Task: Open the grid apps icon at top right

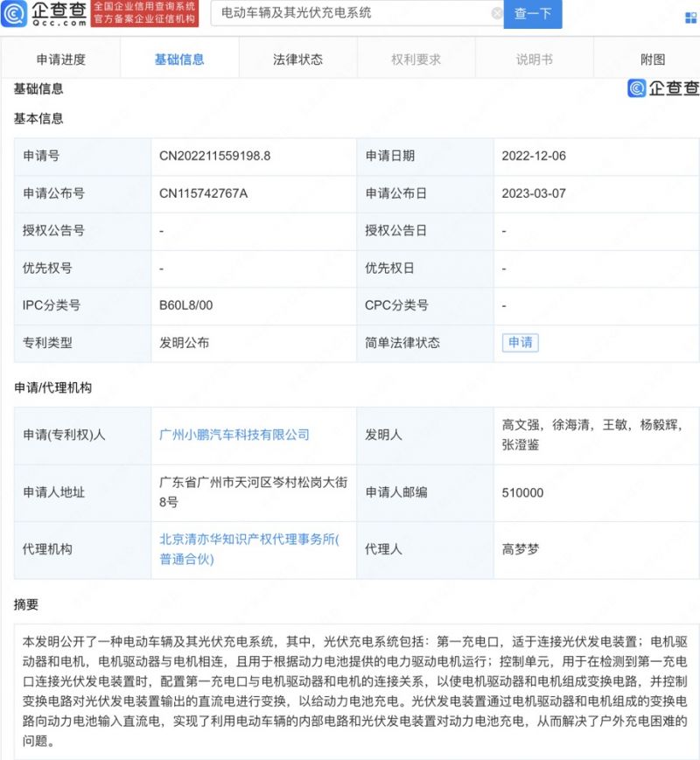Action: pos(690,18)
